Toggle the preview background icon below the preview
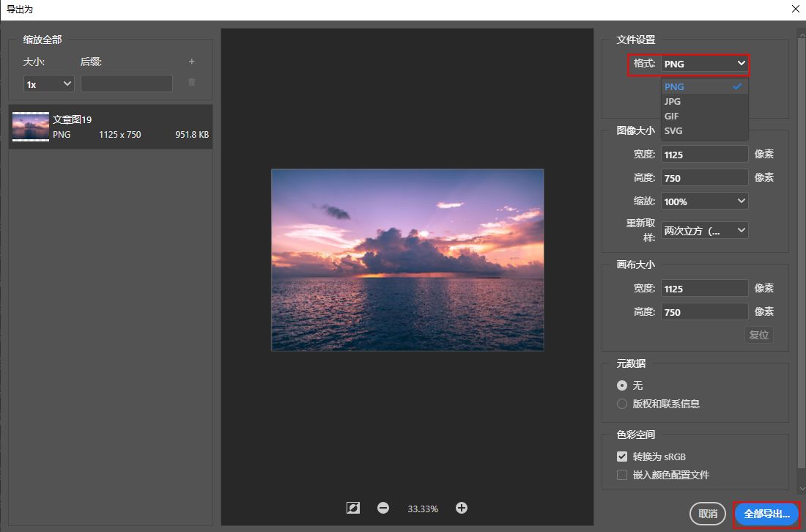This screenshot has height=532, width=806. pos(353,509)
